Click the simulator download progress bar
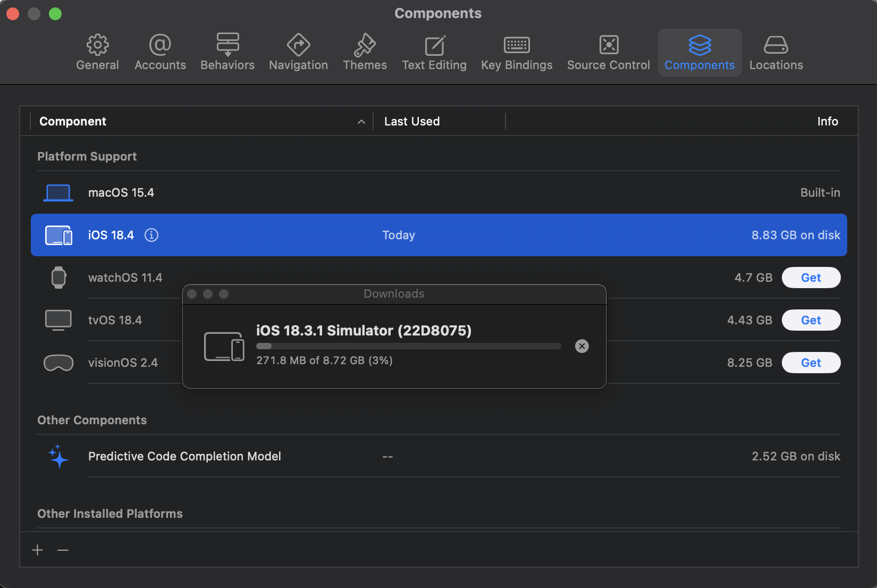Screen dimensions: 877x588 [409, 346]
